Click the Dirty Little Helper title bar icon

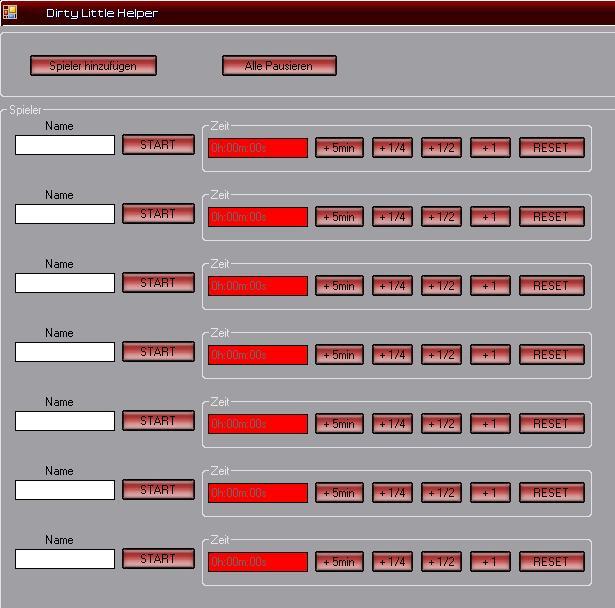coord(10,12)
